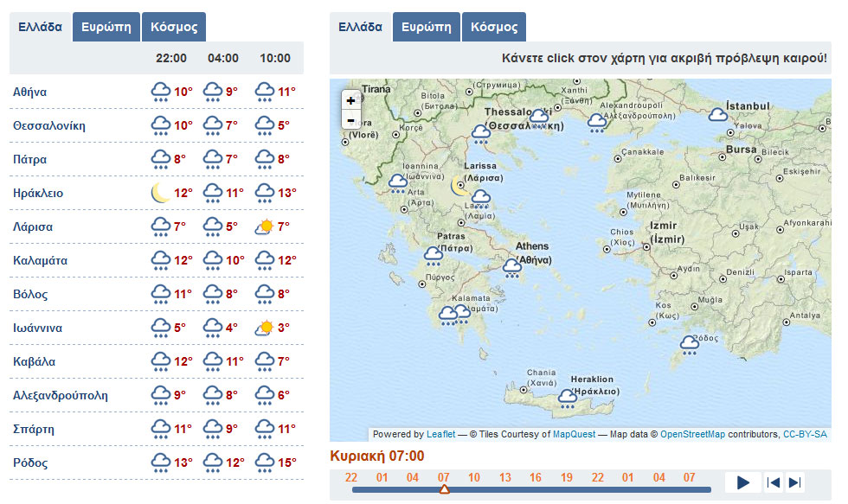Switch to the Ευρώπη tab above the table

click(x=106, y=26)
